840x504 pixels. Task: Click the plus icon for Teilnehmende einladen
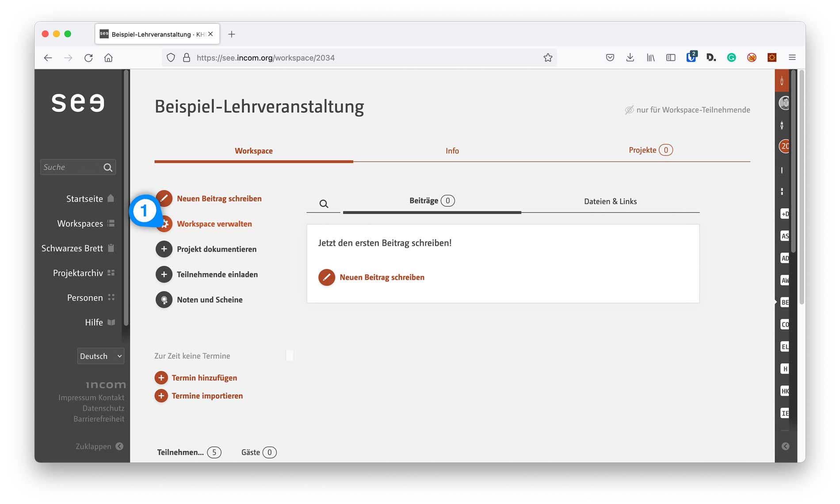[164, 274]
